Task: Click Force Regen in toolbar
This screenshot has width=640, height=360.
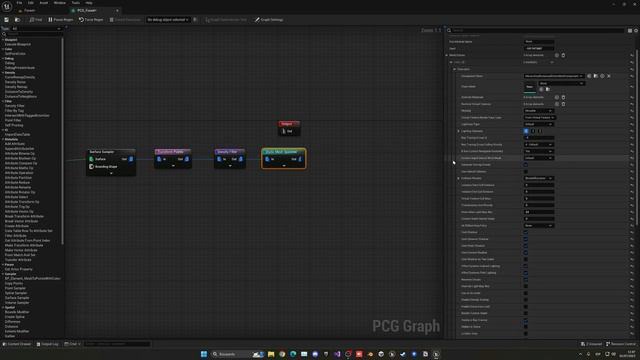Action: click(91, 20)
